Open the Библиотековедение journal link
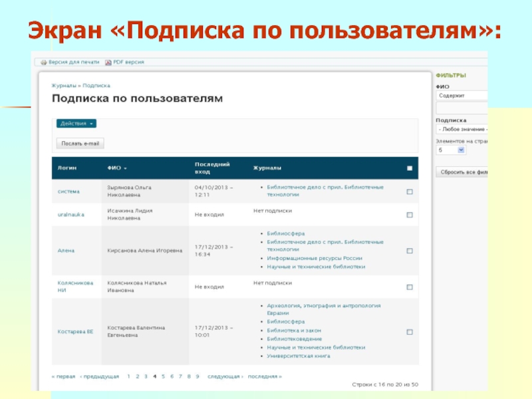 click(294, 339)
